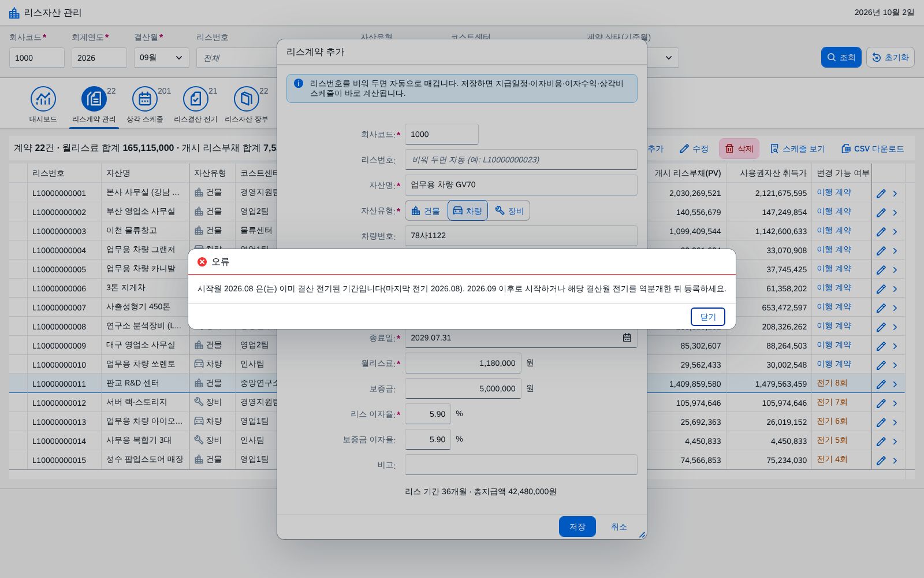Close the error dialog with 닫기

[707, 317]
